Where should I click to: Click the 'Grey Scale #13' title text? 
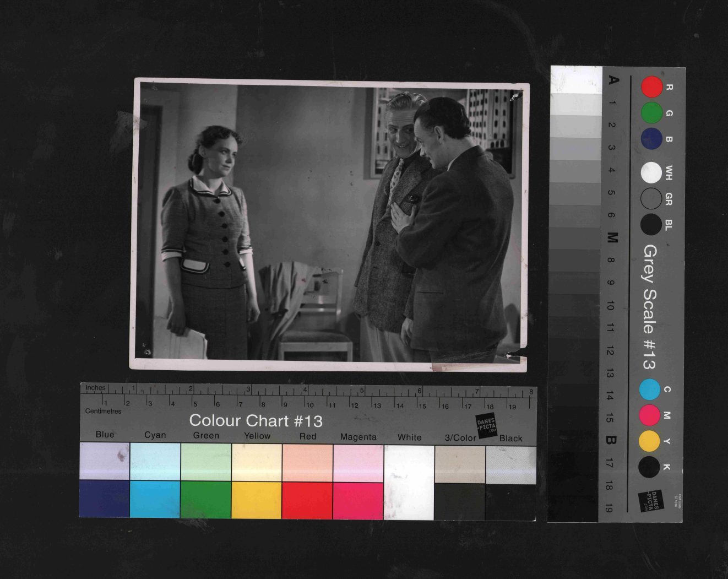(650, 307)
